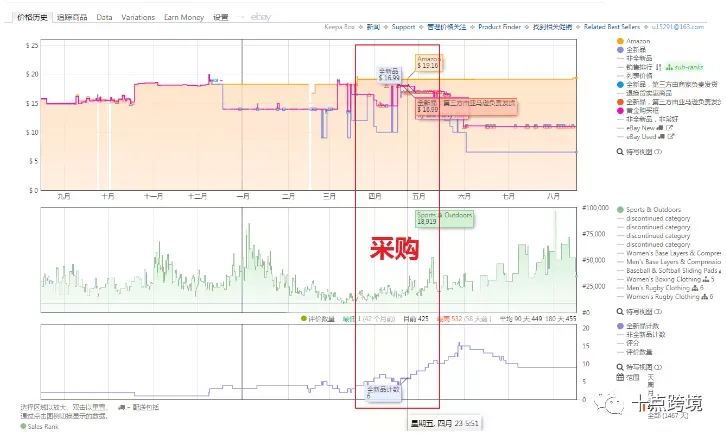
Task: Click the magnifier icon under sales rank legend
Action: coord(620,311)
